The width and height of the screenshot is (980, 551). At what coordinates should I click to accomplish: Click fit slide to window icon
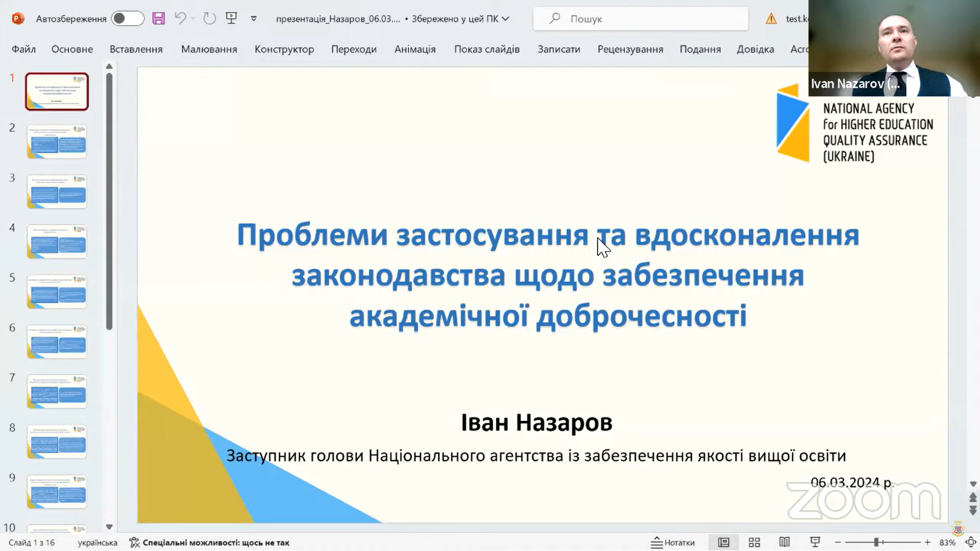point(970,542)
